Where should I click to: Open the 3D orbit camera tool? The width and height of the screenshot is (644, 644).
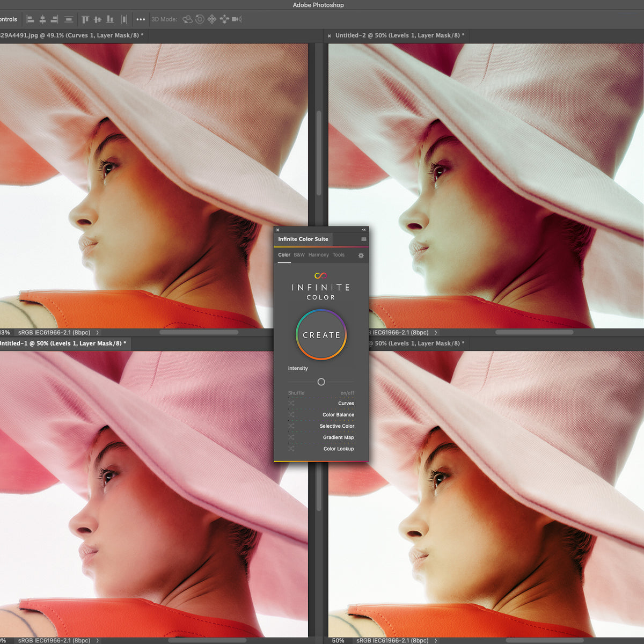click(187, 19)
